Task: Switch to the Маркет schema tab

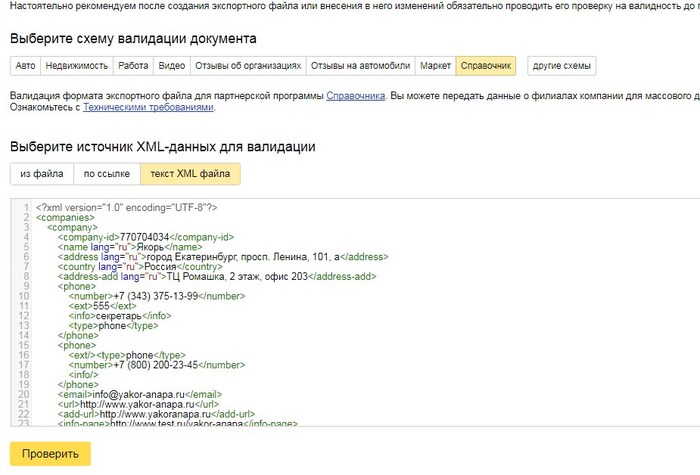Action: pyautogui.click(x=436, y=66)
